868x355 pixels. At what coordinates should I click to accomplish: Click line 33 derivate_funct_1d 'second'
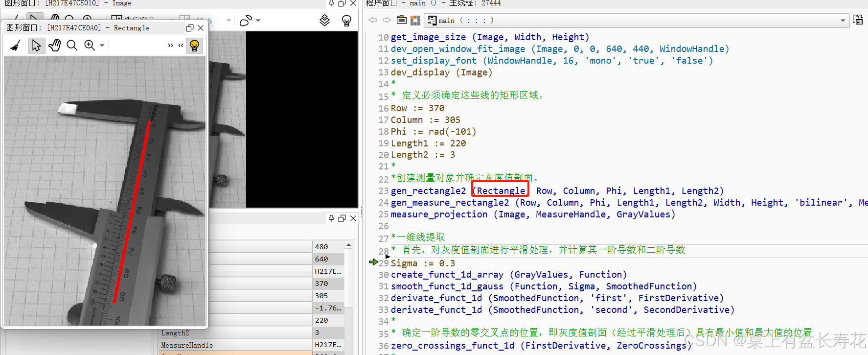click(563, 310)
